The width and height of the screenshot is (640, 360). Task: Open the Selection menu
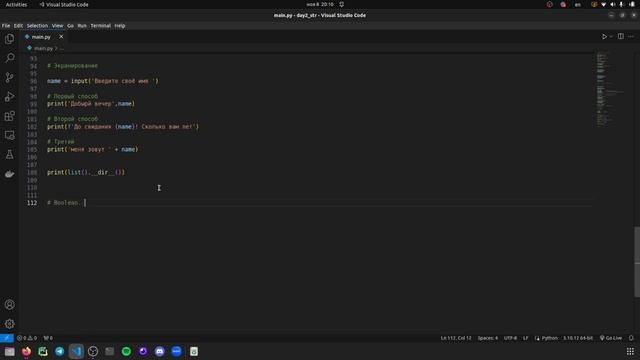[38, 26]
